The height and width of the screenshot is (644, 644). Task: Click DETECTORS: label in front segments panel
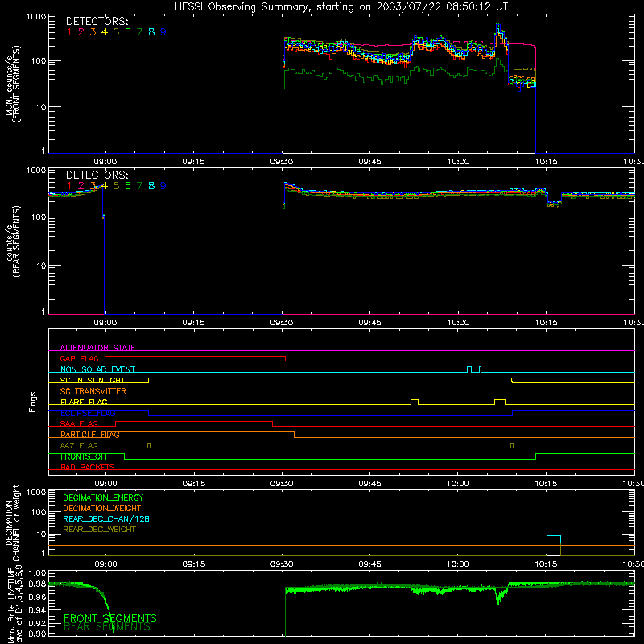coord(97,21)
